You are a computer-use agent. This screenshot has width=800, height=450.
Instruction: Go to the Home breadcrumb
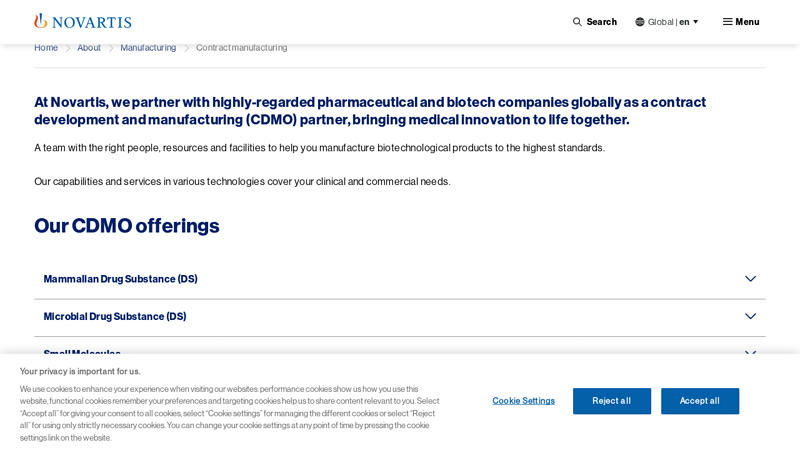46,48
